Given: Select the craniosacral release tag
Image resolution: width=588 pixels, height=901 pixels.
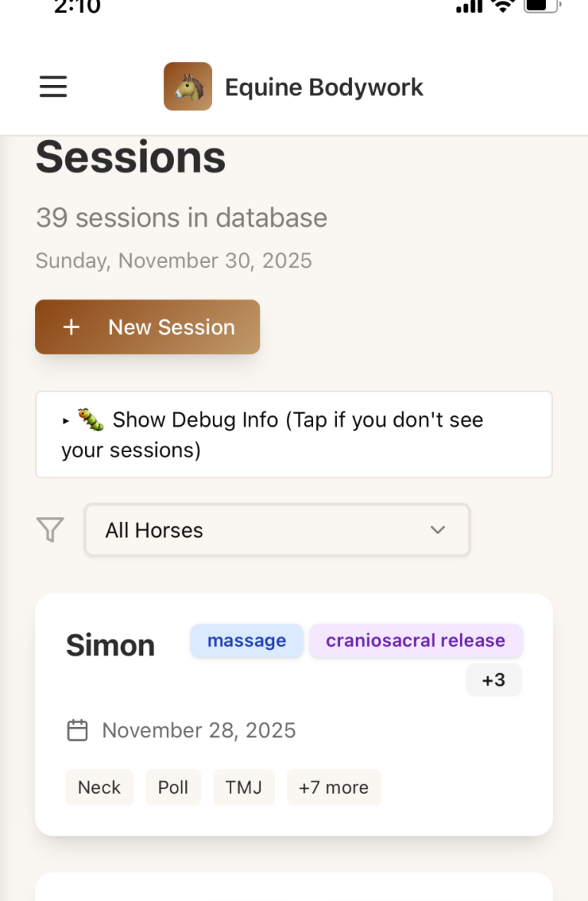Looking at the screenshot, I should 416,641.
